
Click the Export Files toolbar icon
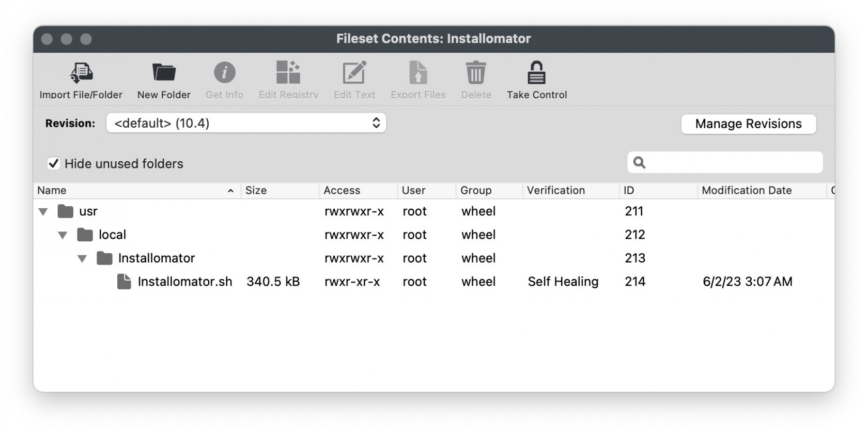418,72
